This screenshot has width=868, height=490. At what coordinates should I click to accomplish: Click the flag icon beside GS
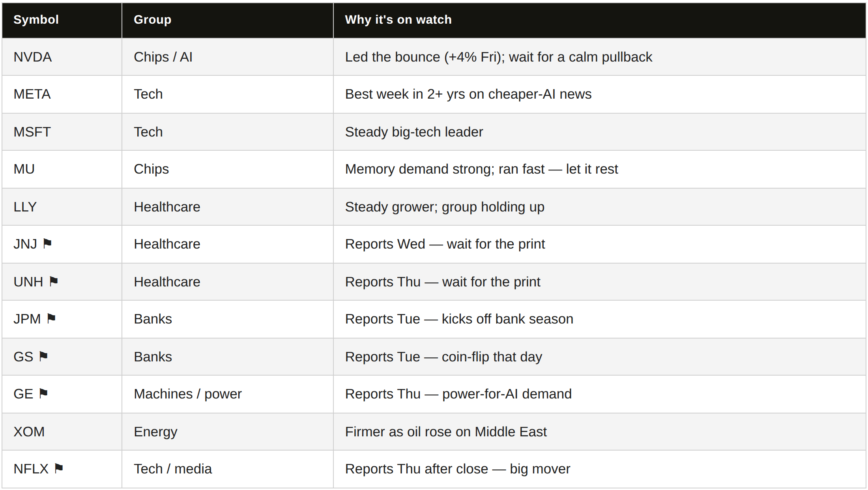pyautogui.click(x=43, y=357)
